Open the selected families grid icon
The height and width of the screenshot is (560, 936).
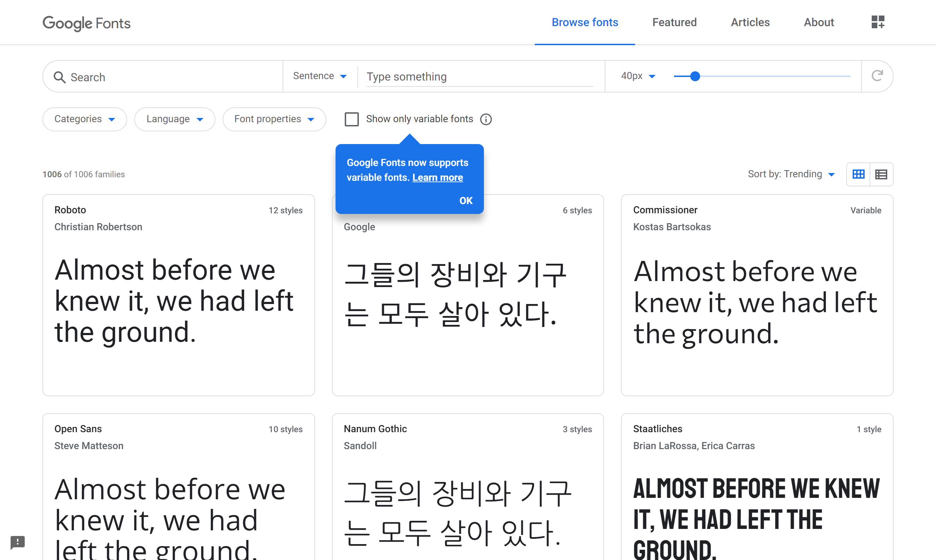(x=878, y=22)
